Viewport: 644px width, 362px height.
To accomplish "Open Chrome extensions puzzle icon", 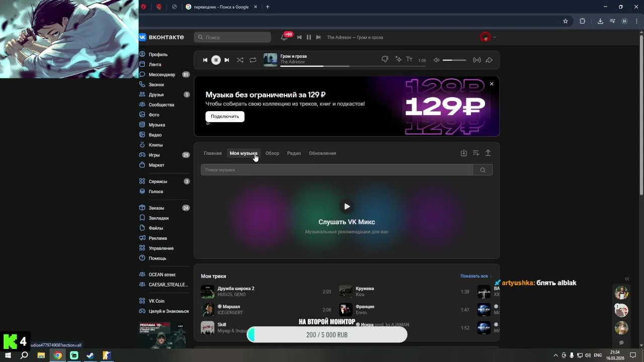I will 583,21.
